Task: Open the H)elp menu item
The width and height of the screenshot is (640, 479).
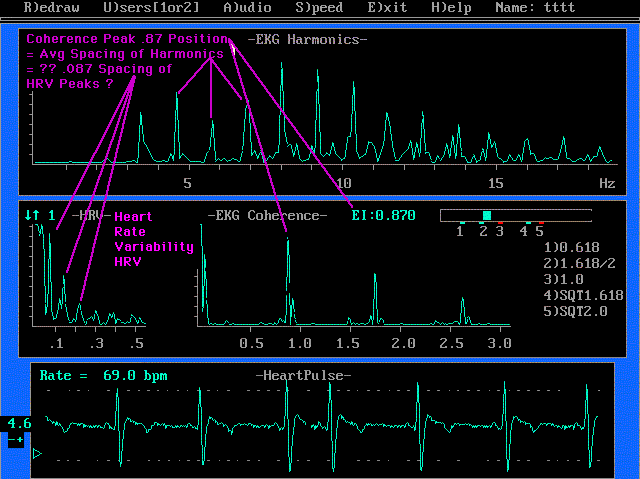Action: (451, 7)
